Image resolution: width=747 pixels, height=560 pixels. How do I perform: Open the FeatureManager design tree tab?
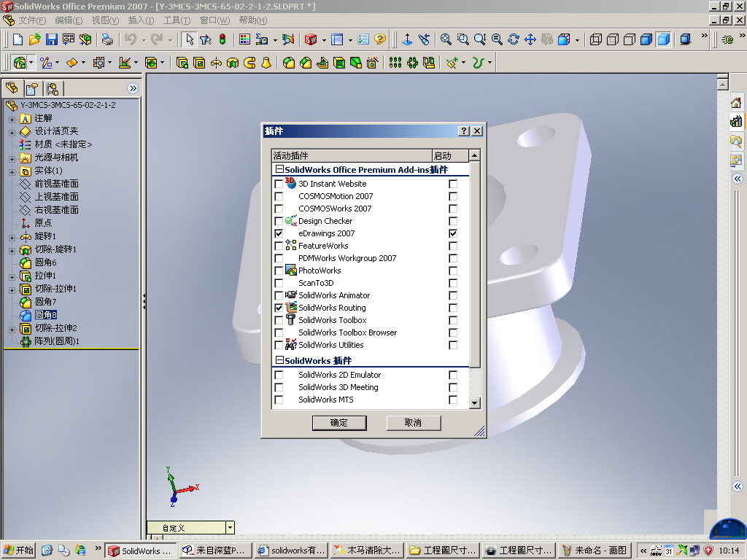pos(12,88)
